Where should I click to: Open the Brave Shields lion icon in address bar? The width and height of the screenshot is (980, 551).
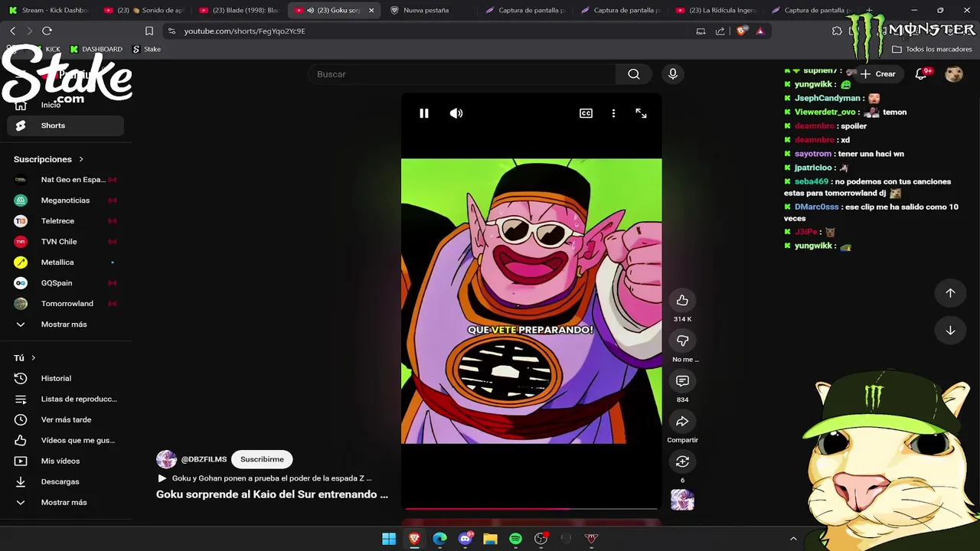pos(741,31)
